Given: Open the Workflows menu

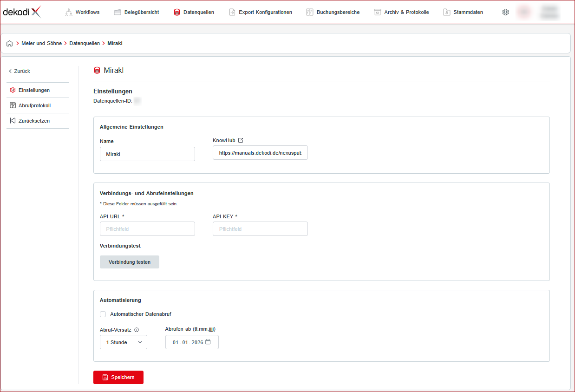Looking at the screenshot, I should click(x=82, y=12).
